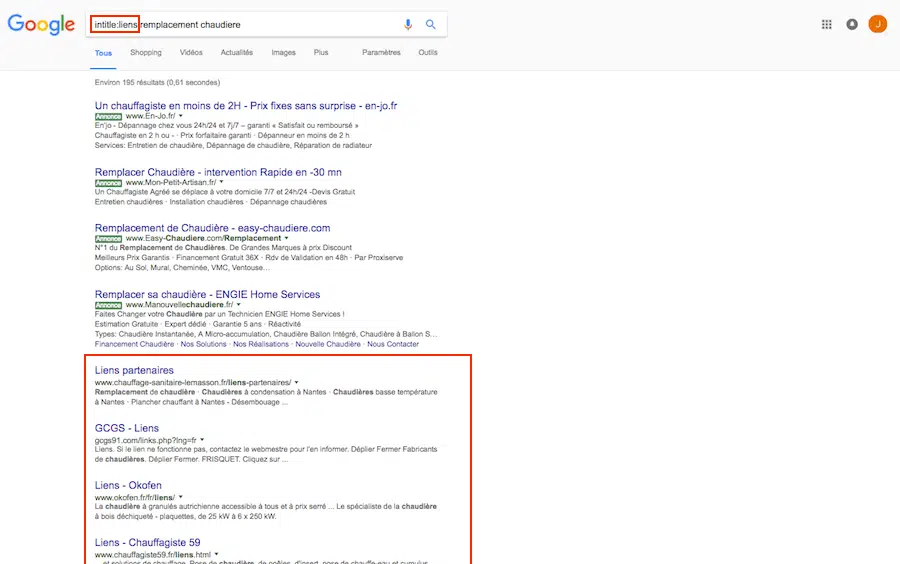Screen dimensions: 900x564
Task: Expand the arrow beside gcgs91.com links URL
Action: coord(201,440)
